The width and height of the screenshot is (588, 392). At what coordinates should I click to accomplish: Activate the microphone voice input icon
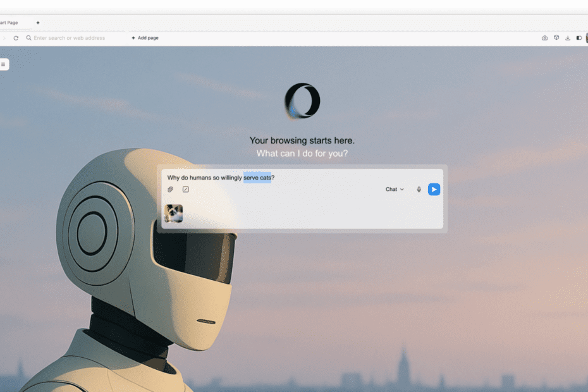point(419,189)
